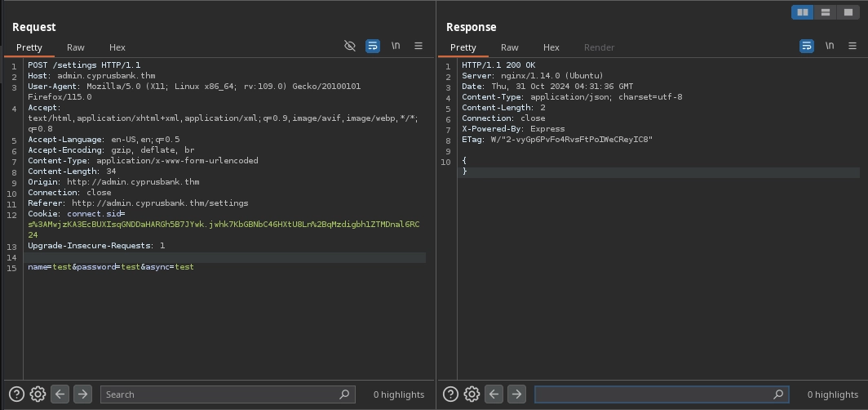Open Request search settings gear
The image size is (868, 410).
(38, 394)
